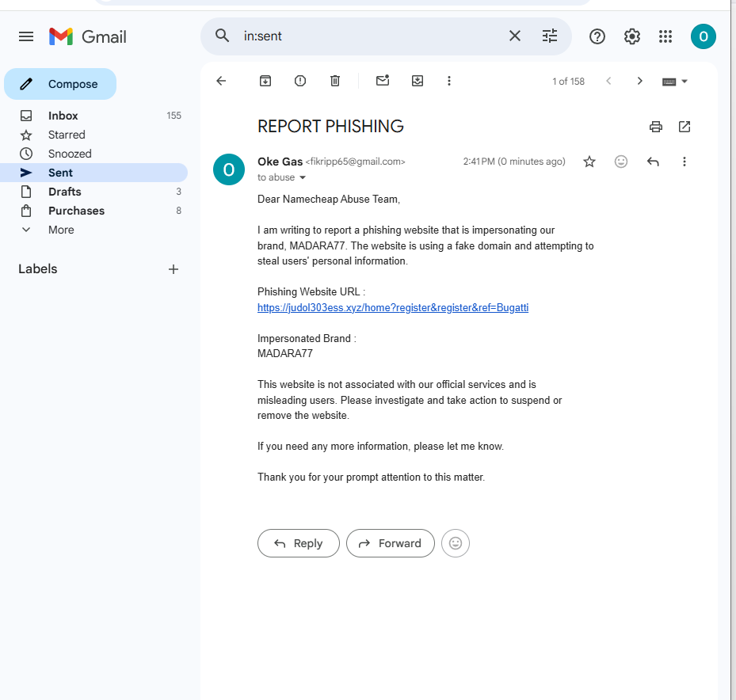Add emoji reaction beside Forward button
Screen dimensions: 736x700
456,543
